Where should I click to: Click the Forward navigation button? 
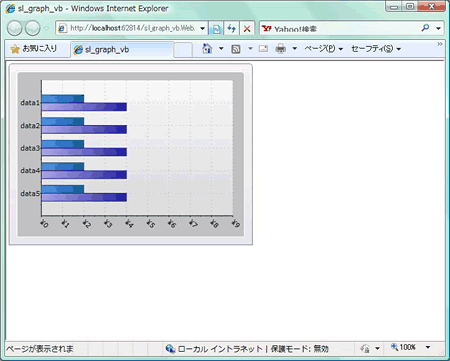coord(33,28)
